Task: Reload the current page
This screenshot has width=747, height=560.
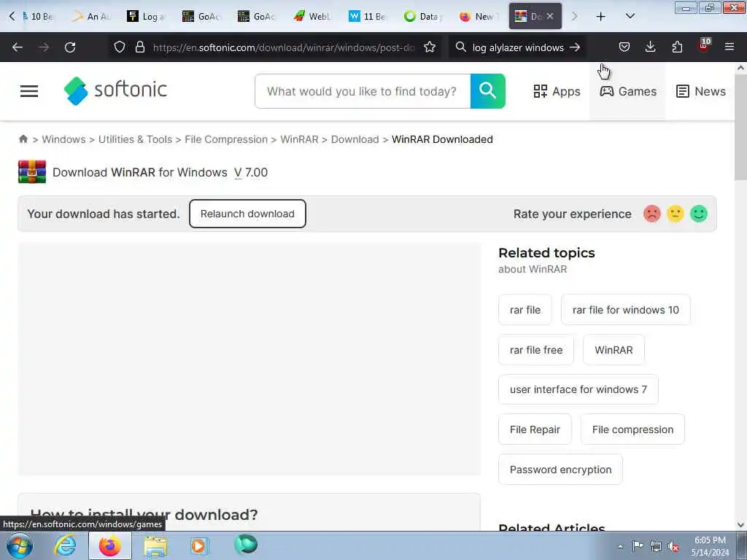Action: pyautogui.click(x=70, y=47)
